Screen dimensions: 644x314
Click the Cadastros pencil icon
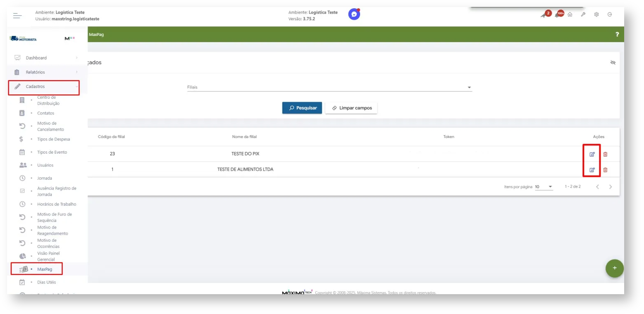click(17, 87)
